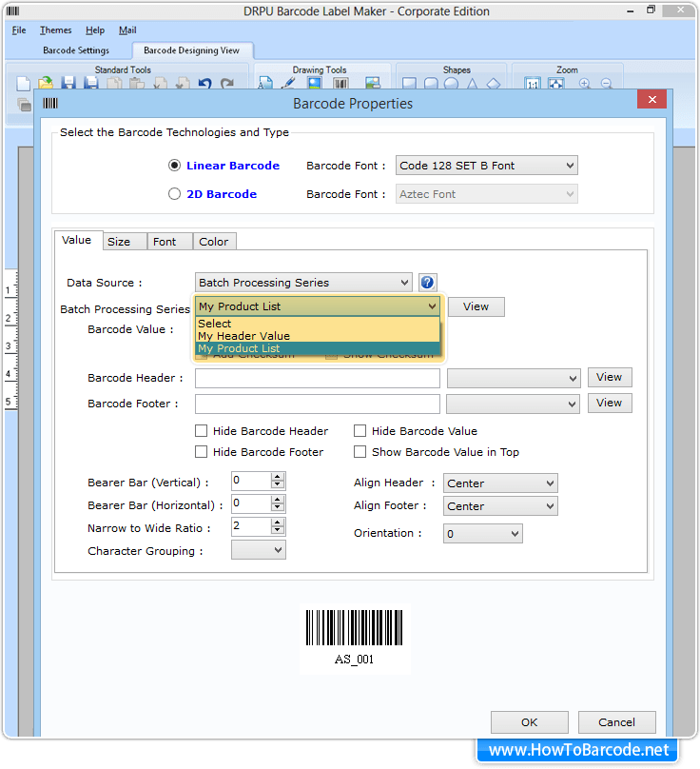
Task: Choose 'Select' from the open series list
Action: point(318,324)
